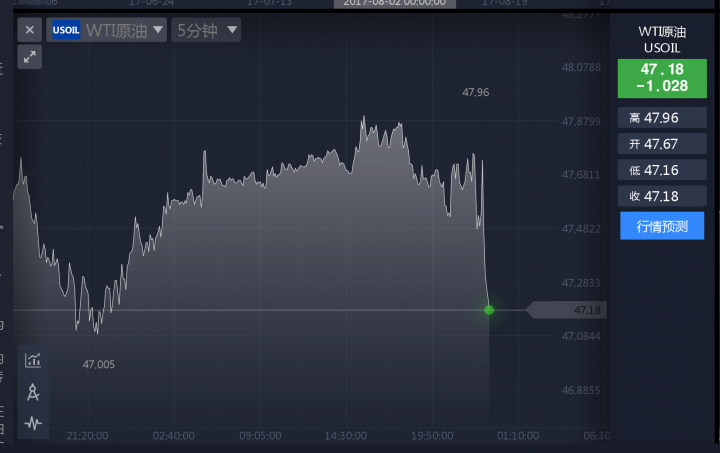This screenshot has width=720, height=453.
Task: Open the 5分钟 timeframe dropdown
Action: (206, 30)
